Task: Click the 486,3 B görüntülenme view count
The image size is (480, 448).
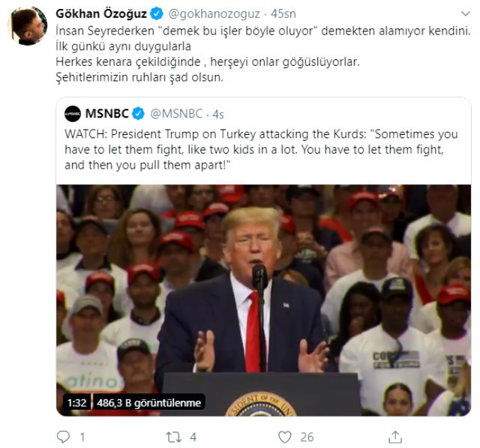Action: 148,403
